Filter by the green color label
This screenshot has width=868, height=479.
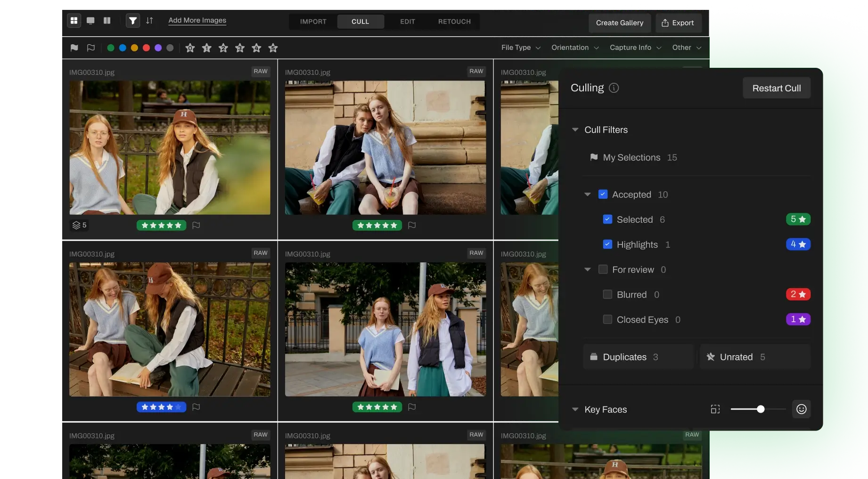(x=110, y=48)
